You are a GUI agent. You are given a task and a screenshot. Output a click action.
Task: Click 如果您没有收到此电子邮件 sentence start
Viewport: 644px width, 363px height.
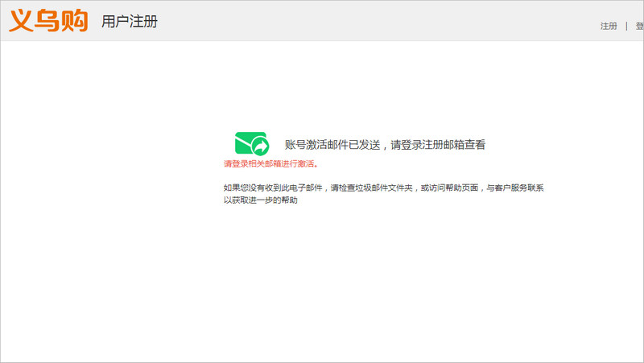pos(273,188)
